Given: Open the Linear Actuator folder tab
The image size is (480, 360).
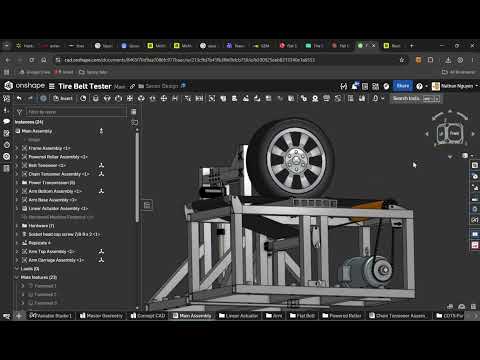Looking at the screenshot, I should pyautogui.click(x=238, y=316).
